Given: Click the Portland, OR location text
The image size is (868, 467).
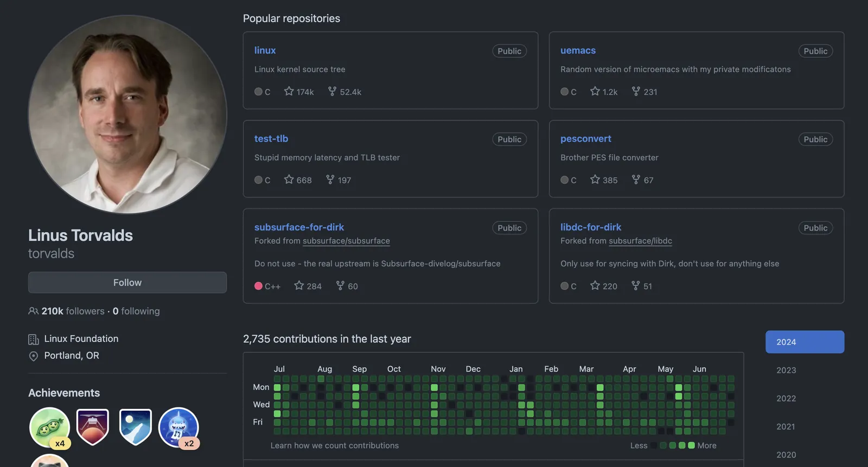Looking at the screenshot, I should tap(72, 355).
